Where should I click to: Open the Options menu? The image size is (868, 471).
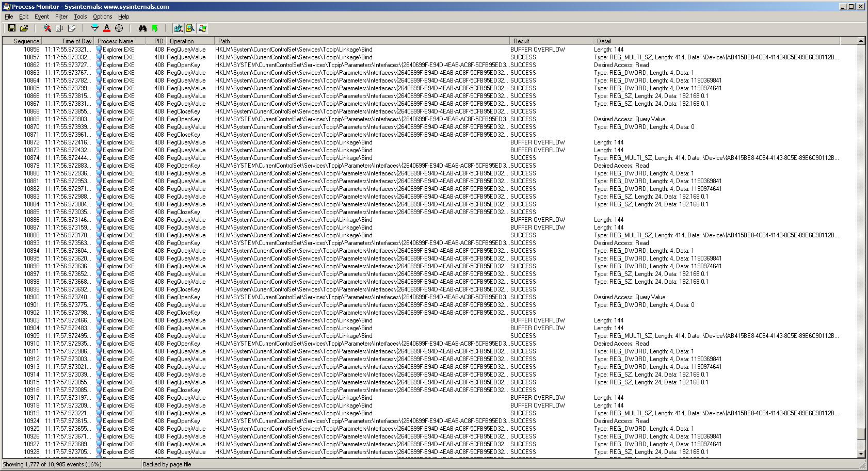(103, 17)
